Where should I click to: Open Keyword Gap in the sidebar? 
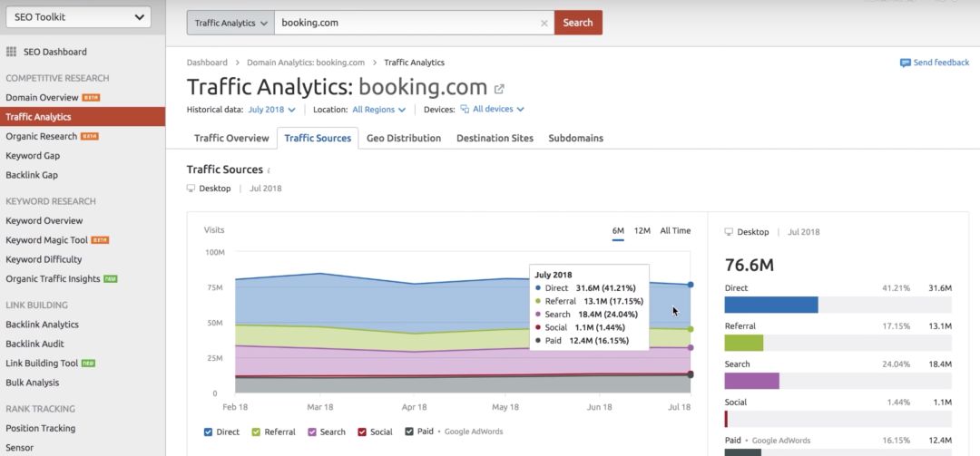33,156
